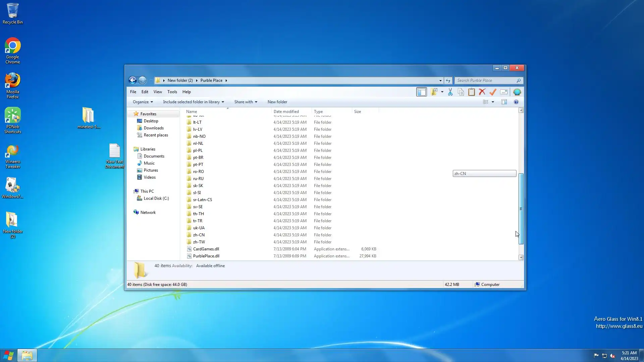The height and width of the screenshot is (362, 644).
Task: Toggle the preview pane button
Action: coord(504,102)
